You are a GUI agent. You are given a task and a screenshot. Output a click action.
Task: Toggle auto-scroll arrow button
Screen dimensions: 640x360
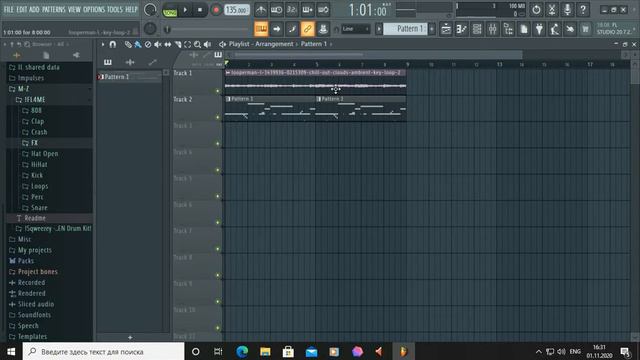coord(277,29)
